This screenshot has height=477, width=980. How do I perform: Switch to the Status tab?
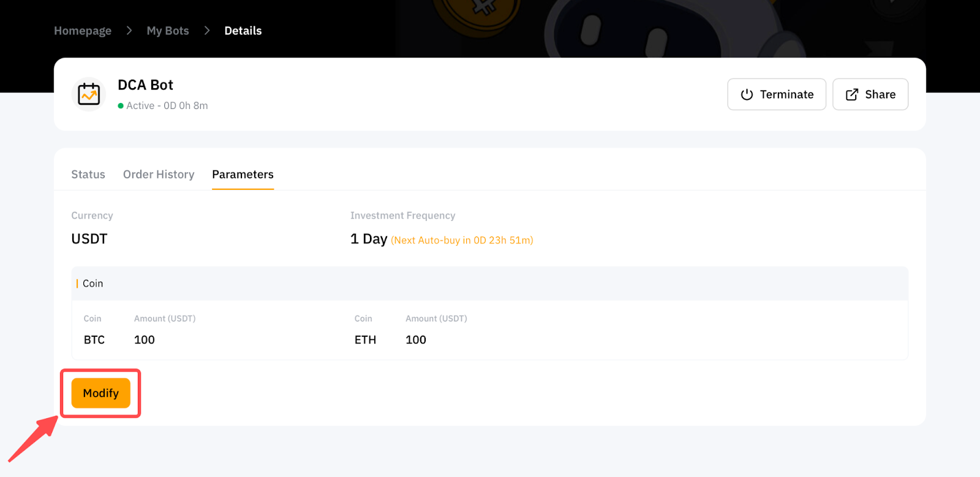[x=88, y=175]
